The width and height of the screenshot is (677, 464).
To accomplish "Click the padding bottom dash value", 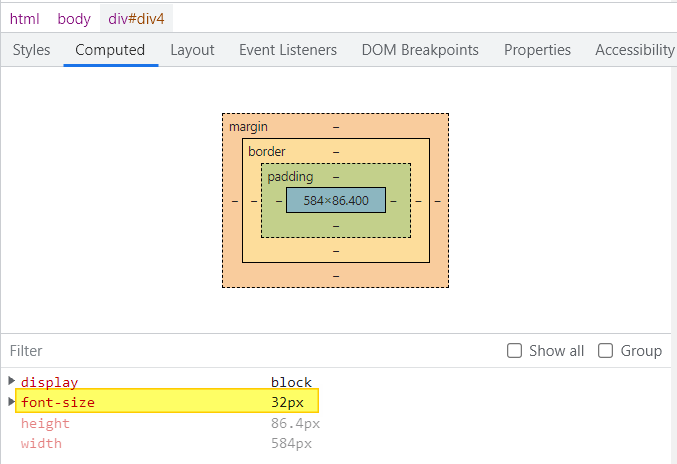I will pyautogui.click(x=336, y=226).
